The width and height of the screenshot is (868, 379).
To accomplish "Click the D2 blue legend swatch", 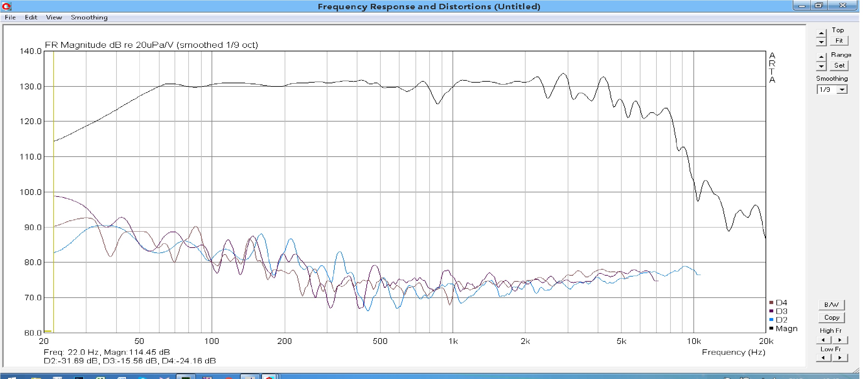I will (x=771, y=320).
